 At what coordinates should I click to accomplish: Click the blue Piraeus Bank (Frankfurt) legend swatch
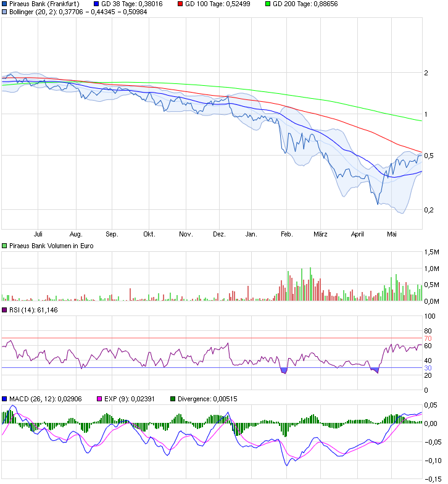pos(5,4)
